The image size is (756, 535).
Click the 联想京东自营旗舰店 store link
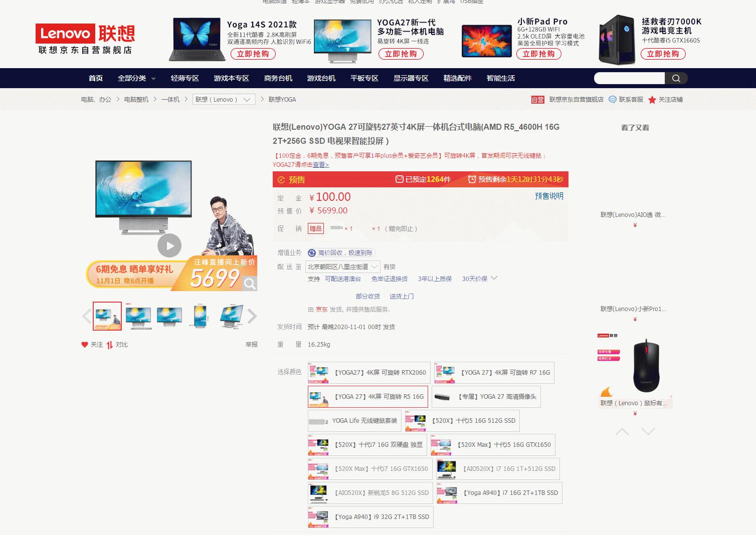pyautogui.click(x=577, y=100)
